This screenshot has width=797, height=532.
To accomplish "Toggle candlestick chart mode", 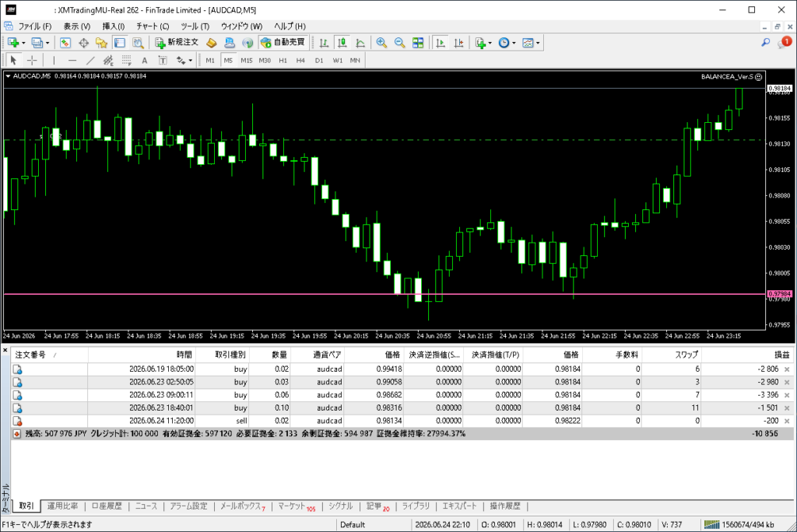I will click(342, 43).
